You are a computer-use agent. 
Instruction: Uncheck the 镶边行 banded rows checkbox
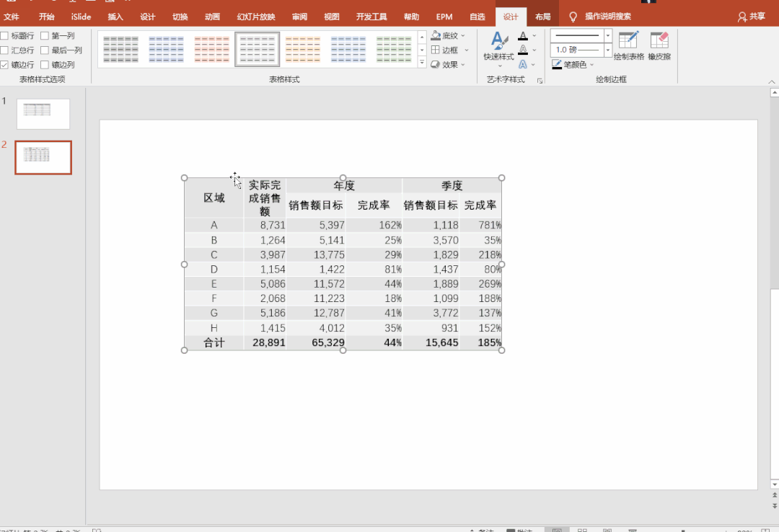coord(4,65)
